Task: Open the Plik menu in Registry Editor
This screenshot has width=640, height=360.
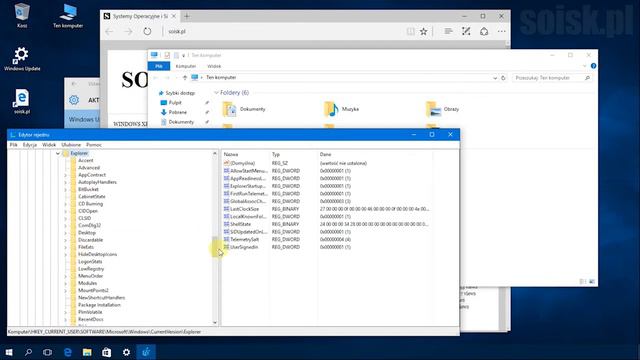Action: click(x=13, y=145)
